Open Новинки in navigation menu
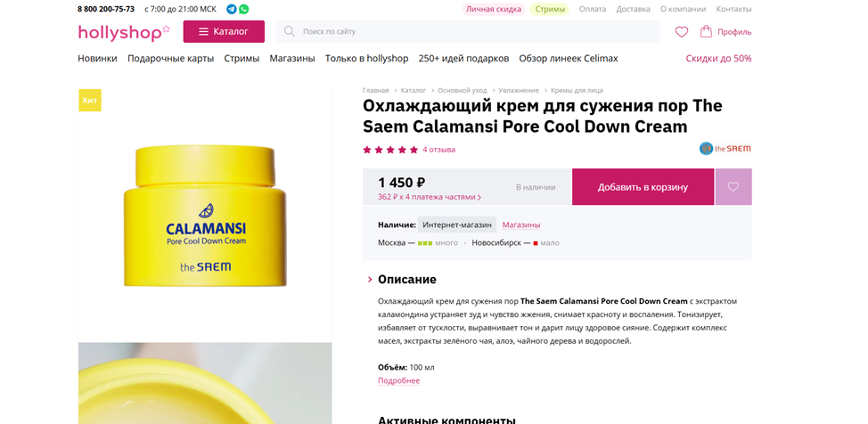Viewport: 868px width, 424px height. (97, 58)
